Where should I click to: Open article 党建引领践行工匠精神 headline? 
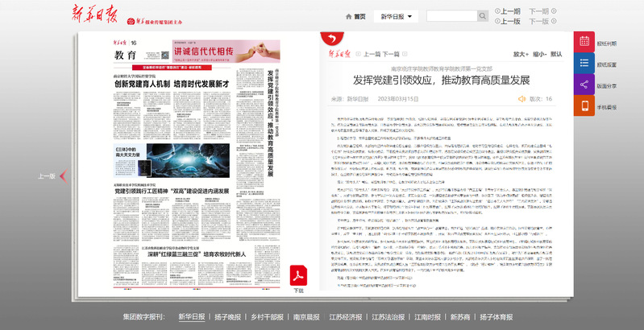point(171,191)
